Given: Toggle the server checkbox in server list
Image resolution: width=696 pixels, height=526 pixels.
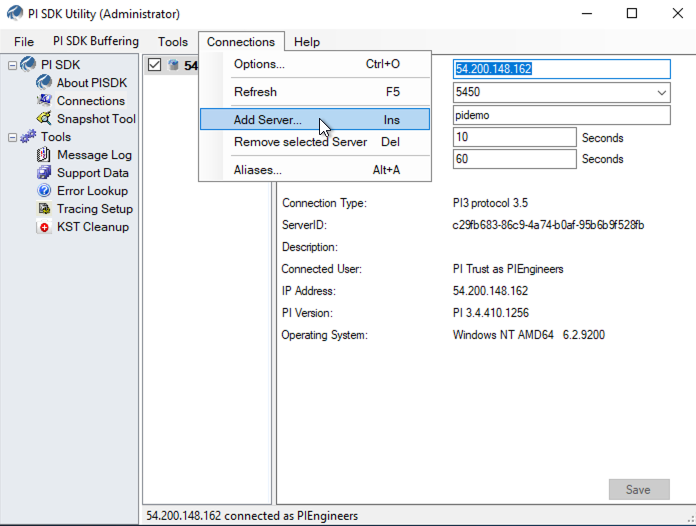Looking at the screenshot, I should [x=154, y=65].
